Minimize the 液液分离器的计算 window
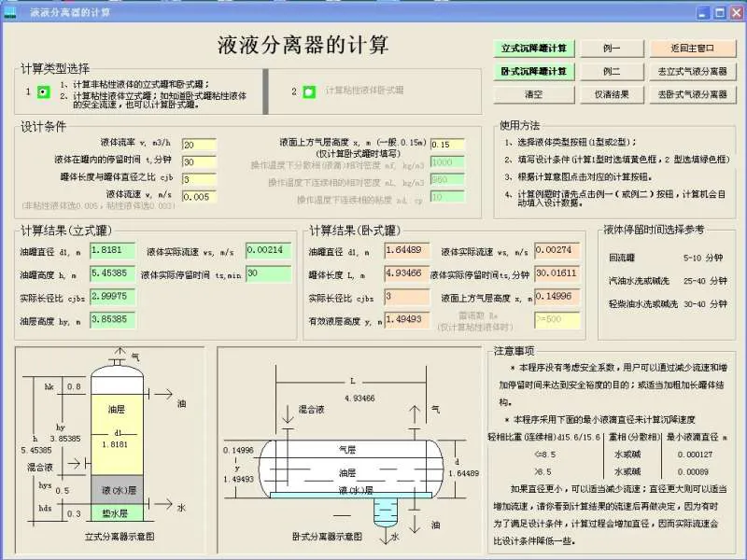 pyautogui.click(x=703, y=13)
